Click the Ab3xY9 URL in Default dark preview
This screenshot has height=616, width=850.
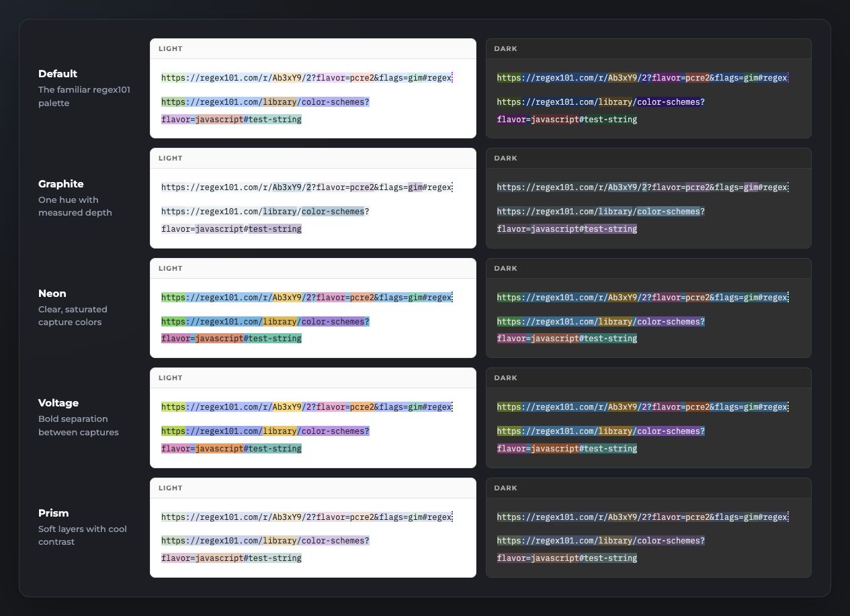[642, 78]
